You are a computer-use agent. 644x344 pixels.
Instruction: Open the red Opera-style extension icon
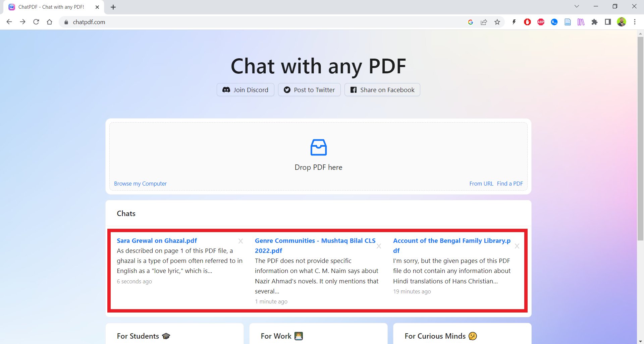point(527,22)
